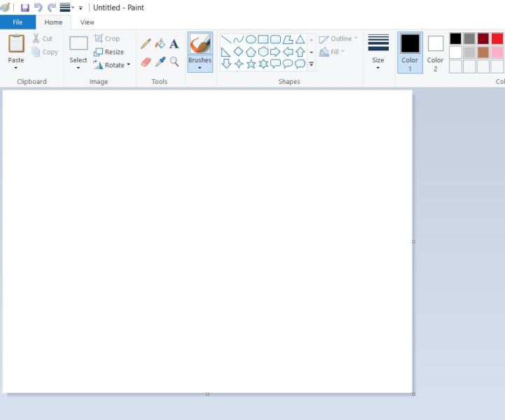Pick the white palette swatch
Screen dimensions: 505x420
click(455, 52)
